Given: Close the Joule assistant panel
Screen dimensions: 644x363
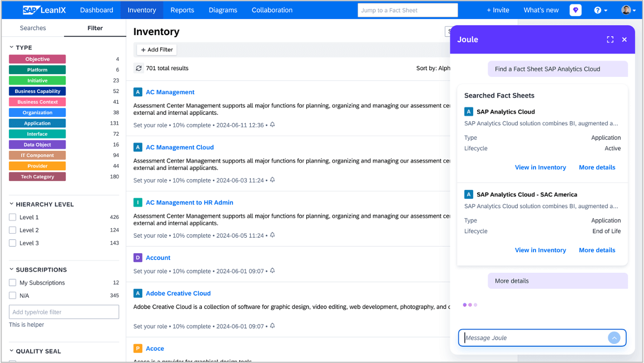Looking at the screenshot, I should click(625, 40).
